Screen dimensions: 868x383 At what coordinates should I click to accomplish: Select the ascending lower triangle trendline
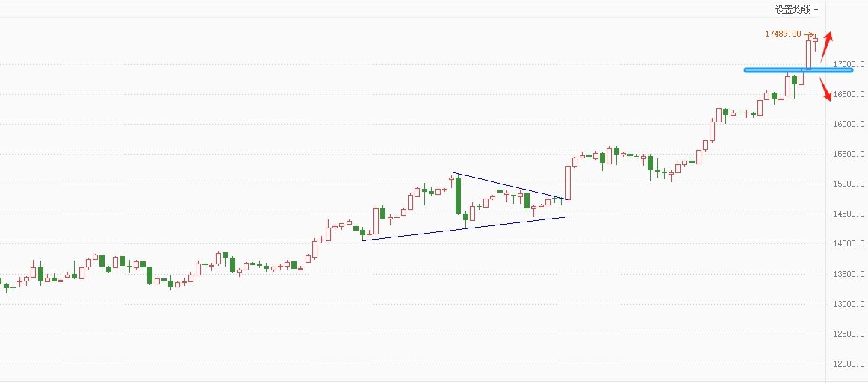click(463, 228)
